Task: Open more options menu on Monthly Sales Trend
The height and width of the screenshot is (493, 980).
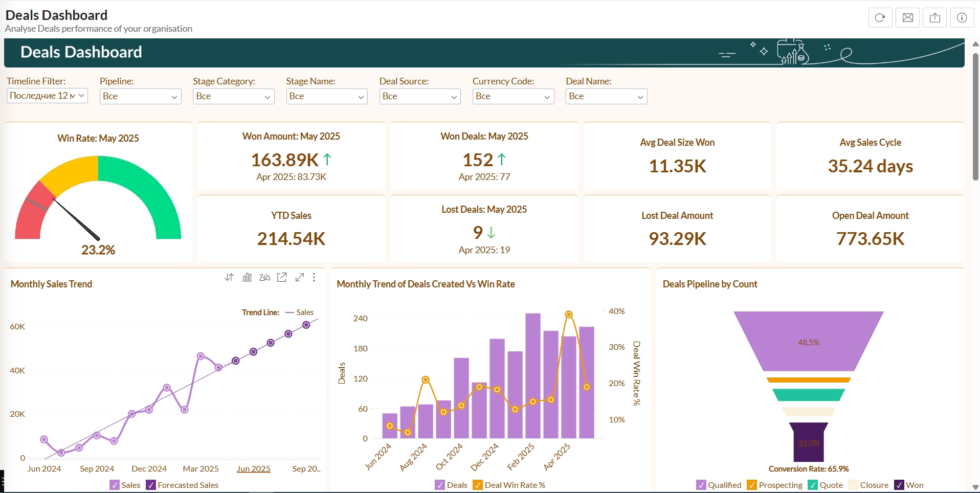Action: point(314,277)
